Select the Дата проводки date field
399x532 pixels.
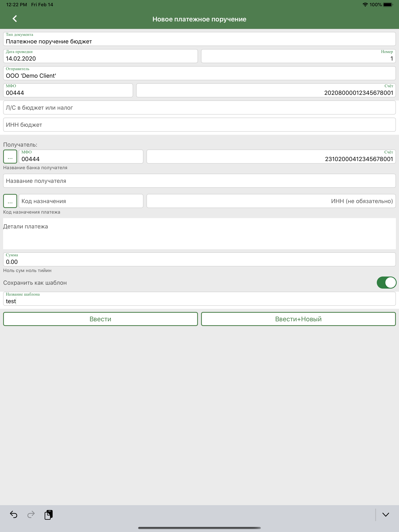100,56
